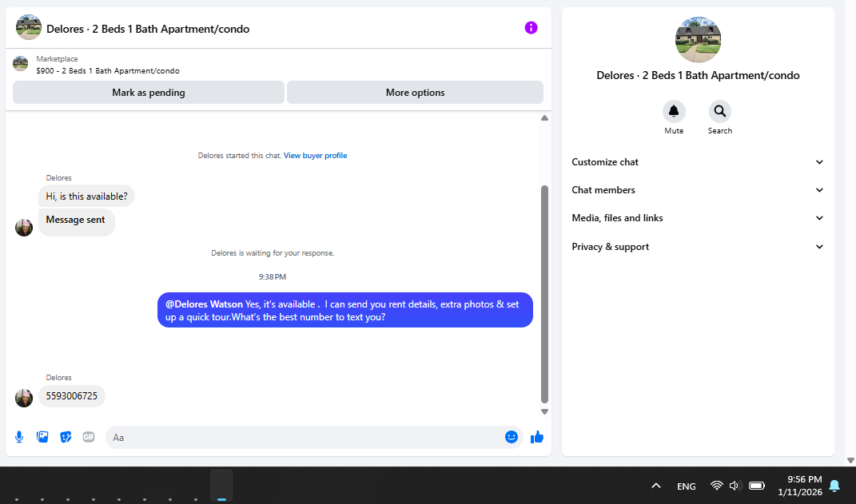Click the chat scrollbar thumb
Image resolution: width=856 pixels, height=504 pixels.
pyautogui.click(x=544, y=294)
